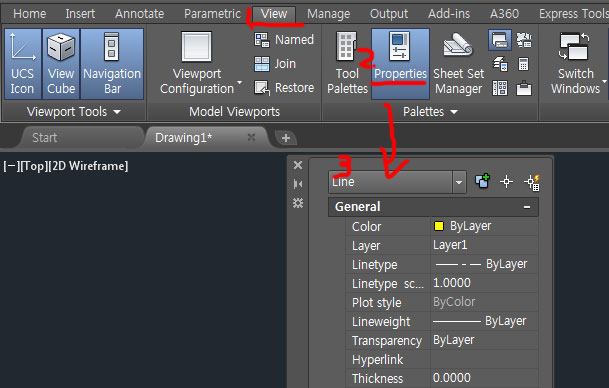The height and width of the screenshot is (388, 609).
Task: Open the Tool Palettes window
Action: [x=347, y=64]
